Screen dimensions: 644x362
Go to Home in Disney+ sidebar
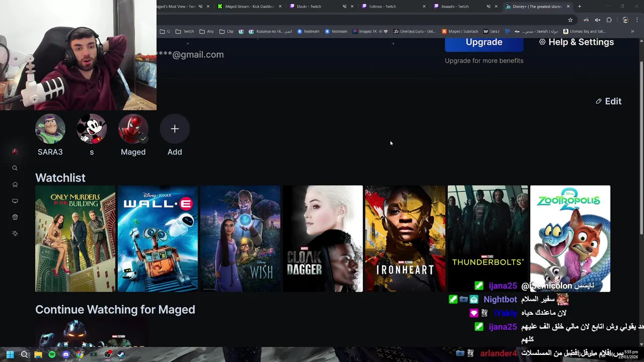(15, 185)
